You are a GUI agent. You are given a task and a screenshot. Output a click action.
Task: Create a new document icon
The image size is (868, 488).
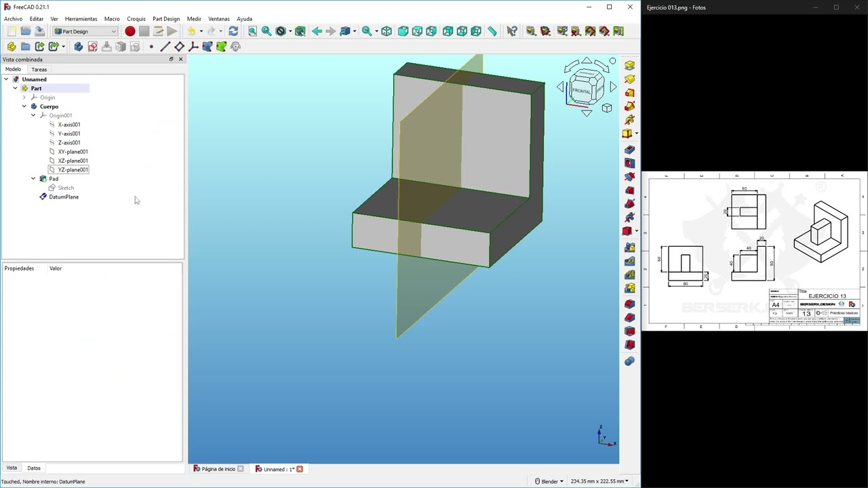tap(12, 31)
